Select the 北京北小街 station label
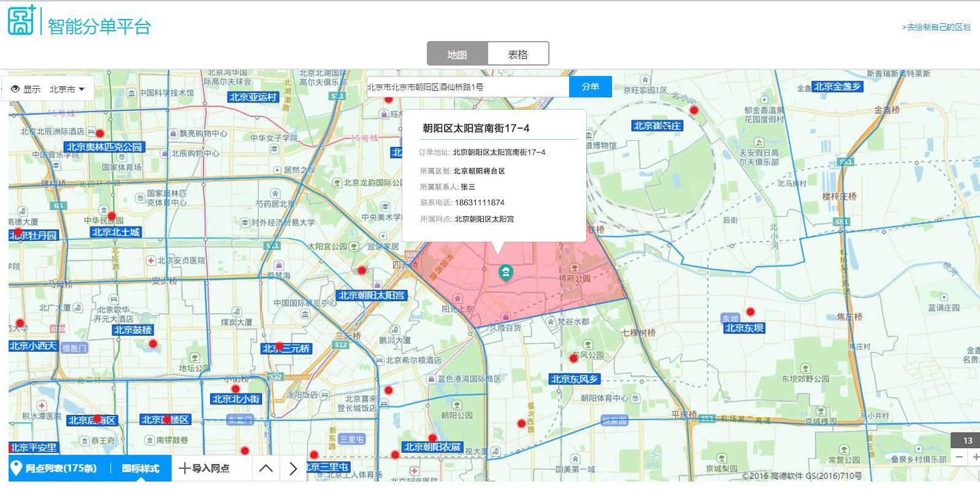The height and width of the screenshot is (489, 980). 236,399
